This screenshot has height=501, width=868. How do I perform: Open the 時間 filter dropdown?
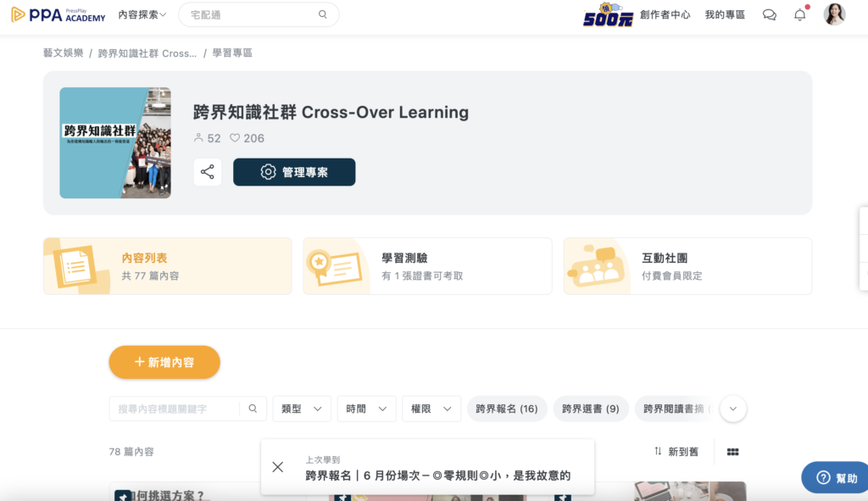point(366,409)
